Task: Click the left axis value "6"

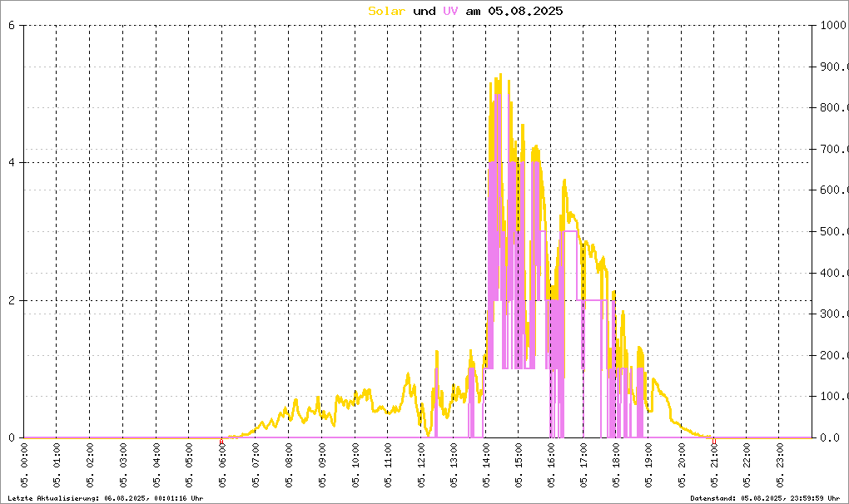Action: click(12, 25)
